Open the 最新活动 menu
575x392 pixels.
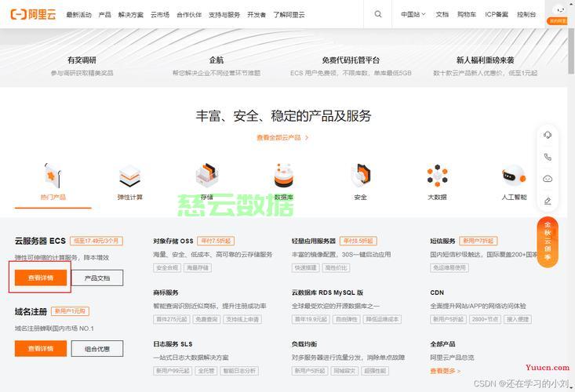pos(79,15)
